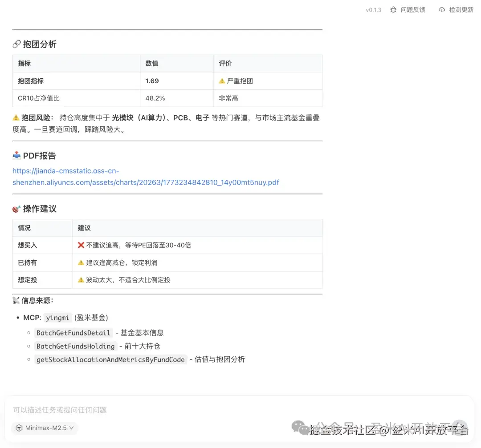Click the BatchGetFundsDetail code tag
This screenshot has width=481, height=448.
click(73, 333)
